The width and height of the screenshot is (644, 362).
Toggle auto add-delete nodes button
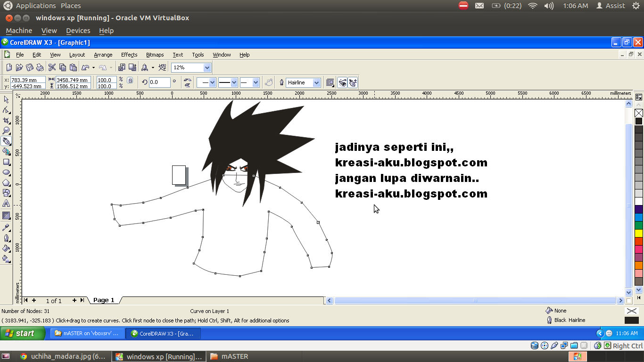point(353,82)
